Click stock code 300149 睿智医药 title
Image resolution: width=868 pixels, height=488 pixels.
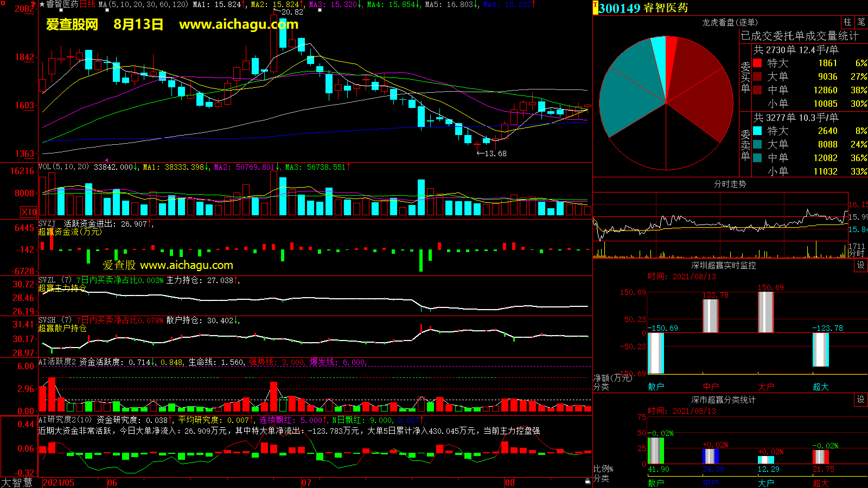tap(643, 8)
